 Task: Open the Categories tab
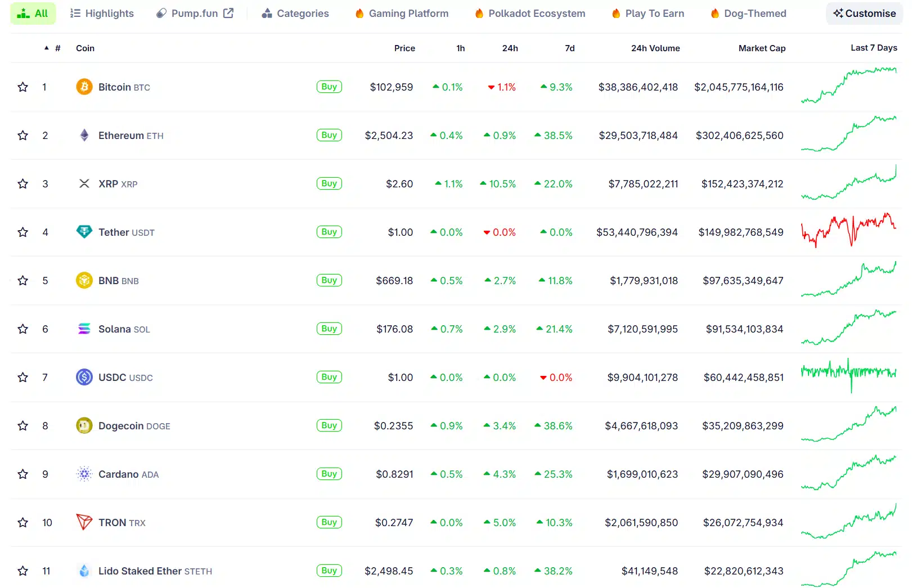[x=295, y=14]
